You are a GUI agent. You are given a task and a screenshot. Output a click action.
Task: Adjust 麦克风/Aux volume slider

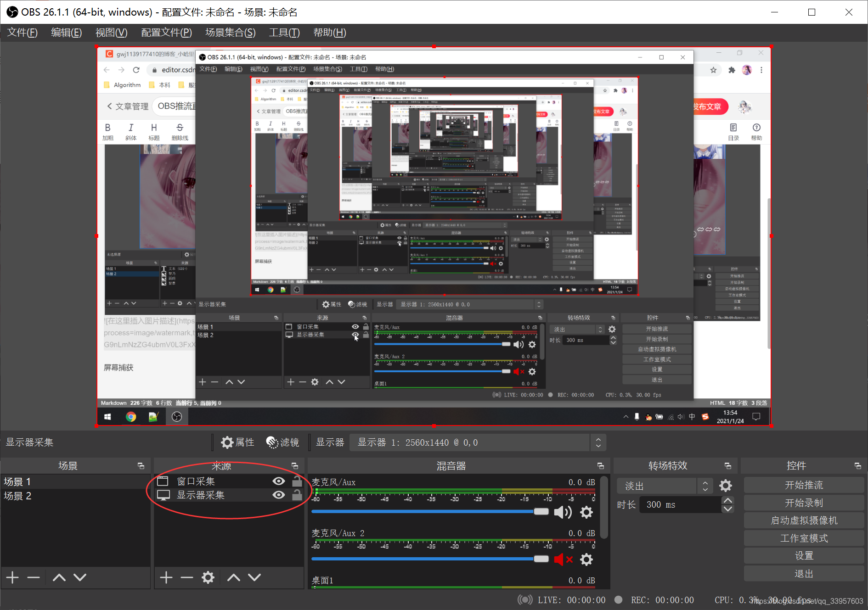(x=430, y=511)
